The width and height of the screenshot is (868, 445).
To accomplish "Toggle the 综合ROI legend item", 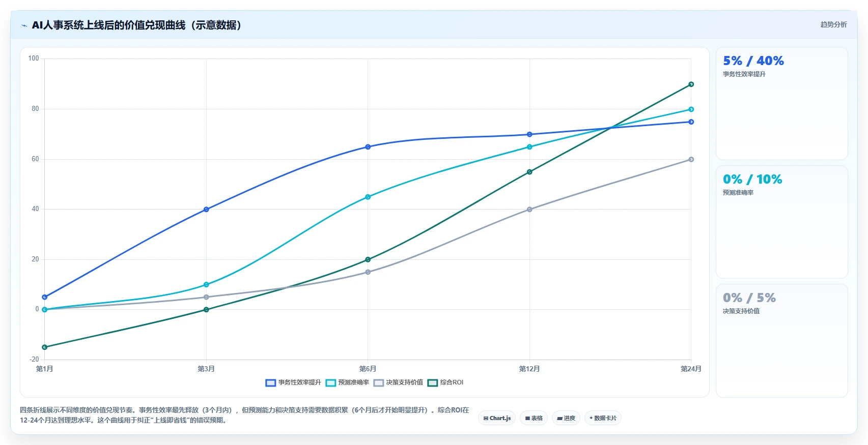I will click(x=445, y=382).
